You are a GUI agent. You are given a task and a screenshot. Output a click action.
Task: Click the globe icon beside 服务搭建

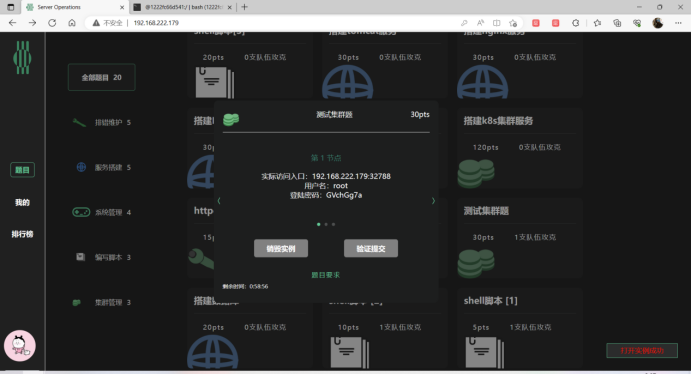click(81, 167)
